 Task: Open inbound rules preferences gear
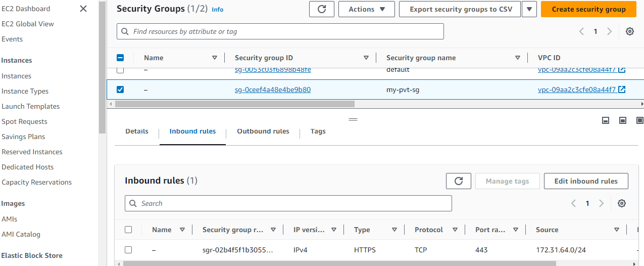click(x=621, y=203)
